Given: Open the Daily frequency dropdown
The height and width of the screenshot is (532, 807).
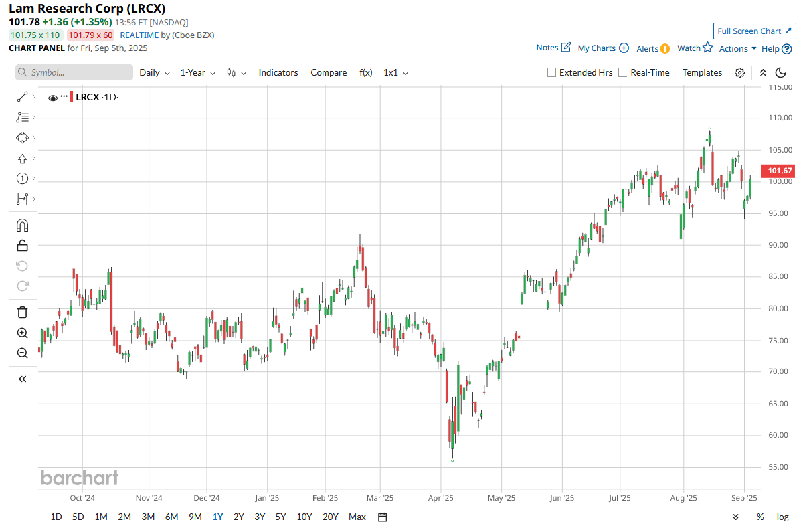Looking at the screenshot, I should (155, 72).
